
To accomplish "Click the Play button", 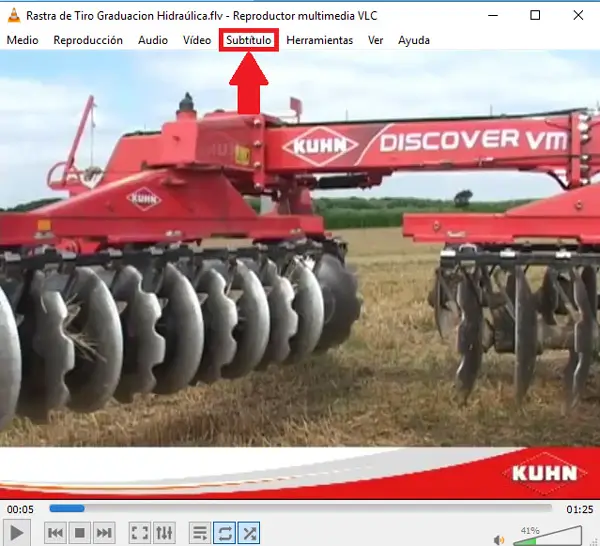I will [x=16, y=533].
